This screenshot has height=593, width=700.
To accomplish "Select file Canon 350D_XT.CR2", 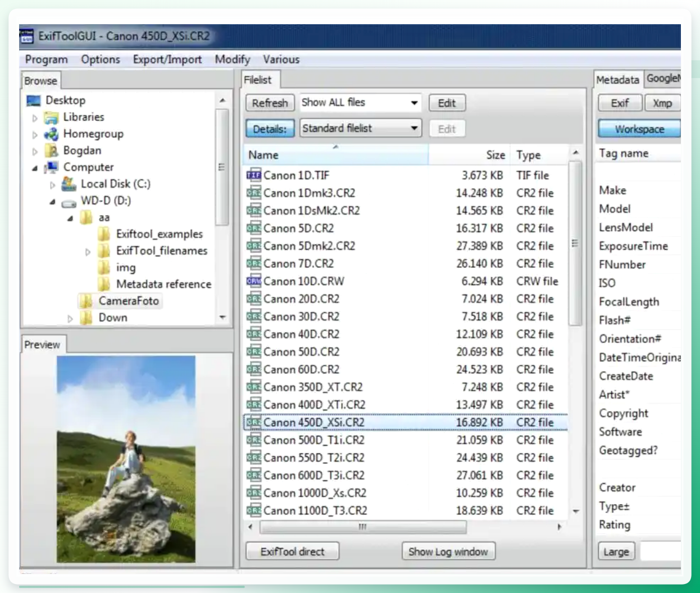I will [406, 387].
